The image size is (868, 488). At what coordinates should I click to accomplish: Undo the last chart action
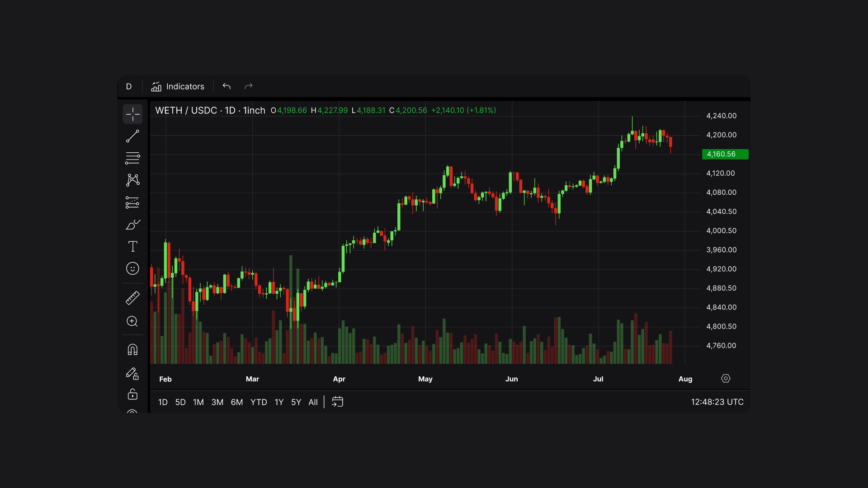(226, 86)
